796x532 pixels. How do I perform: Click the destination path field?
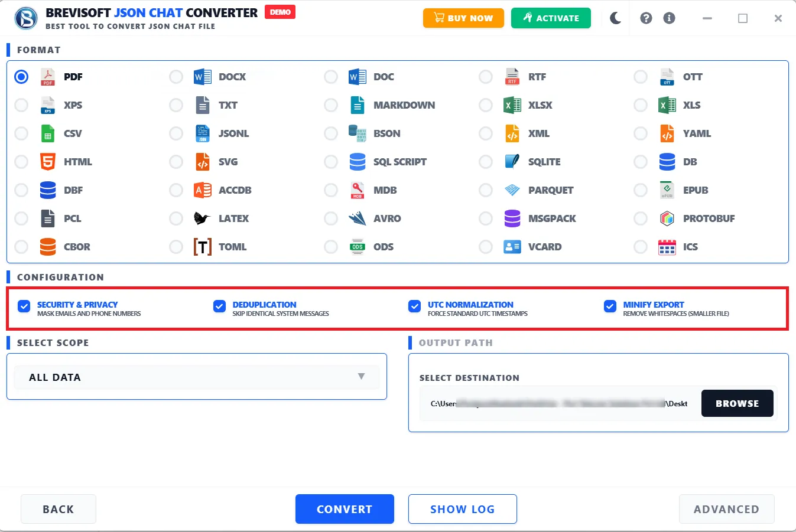pyautogui.click(x=560, y=404)
